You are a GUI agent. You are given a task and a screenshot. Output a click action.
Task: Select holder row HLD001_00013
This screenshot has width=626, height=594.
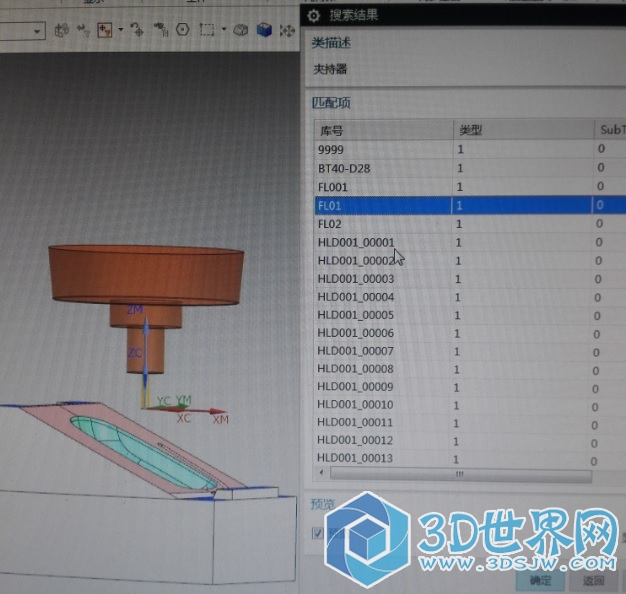(470, 458)
